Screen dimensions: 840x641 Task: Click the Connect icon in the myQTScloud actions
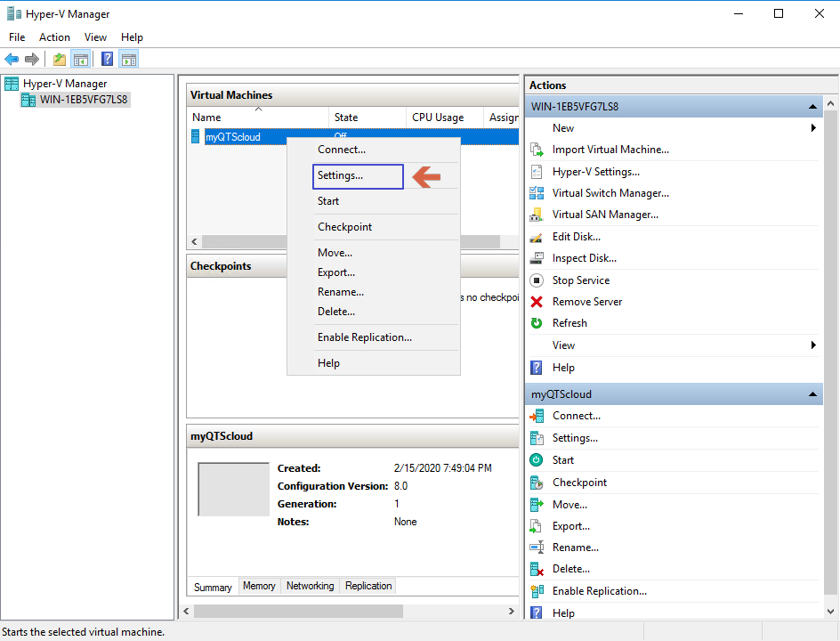pos(537,416)
